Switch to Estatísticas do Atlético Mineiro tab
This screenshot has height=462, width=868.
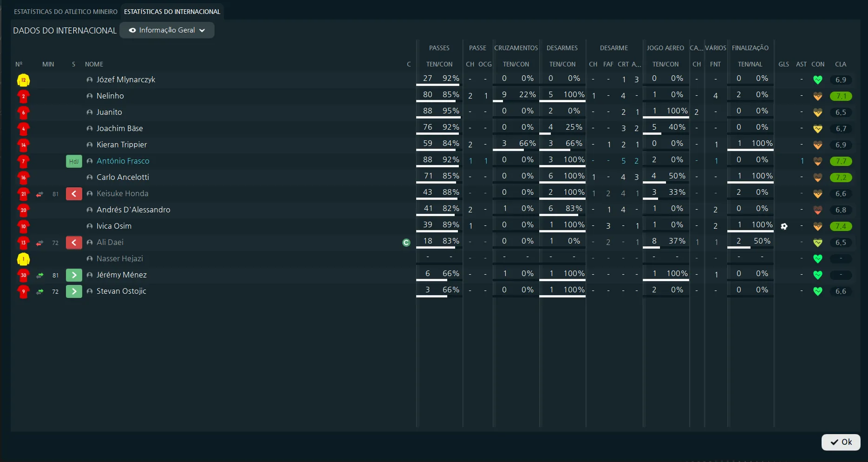pyautogui.click(x=65, y=12)
